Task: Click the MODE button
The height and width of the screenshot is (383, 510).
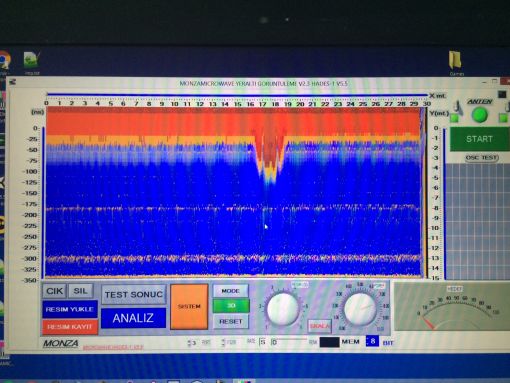Action: pos(231,291)
